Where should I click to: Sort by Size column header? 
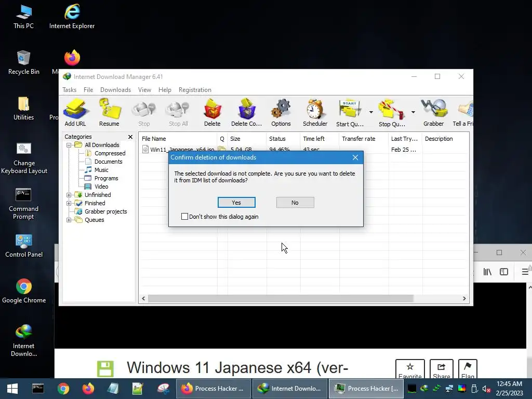[247, 139]
